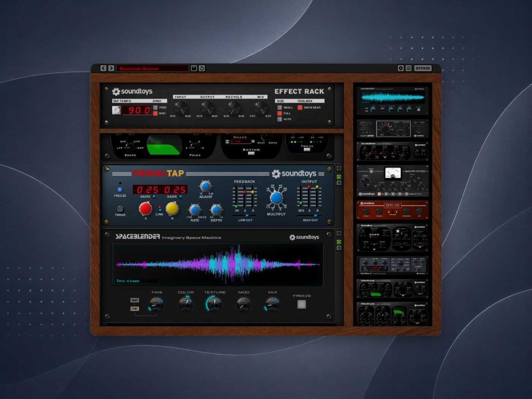The image size is (532, 399).
Task: Go to the previous preset arrow
Action: click(x=103, y=68)
